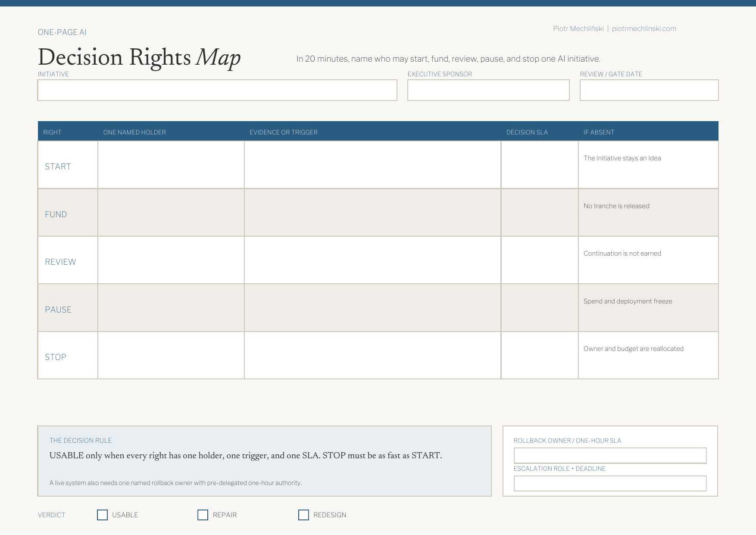Click 'Owner and budget are reallocated' text
Viewport: 756px width, 535px height.
pyautogui.click(x=634, y=349)
